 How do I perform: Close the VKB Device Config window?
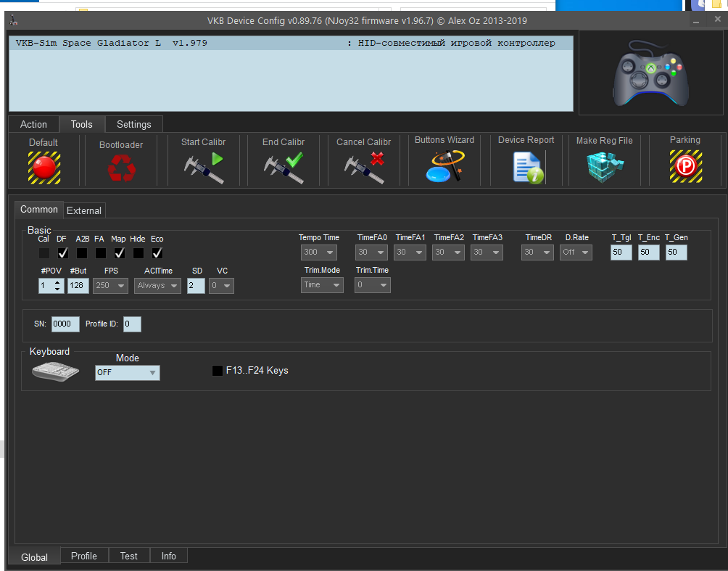[x=718, y=20]
